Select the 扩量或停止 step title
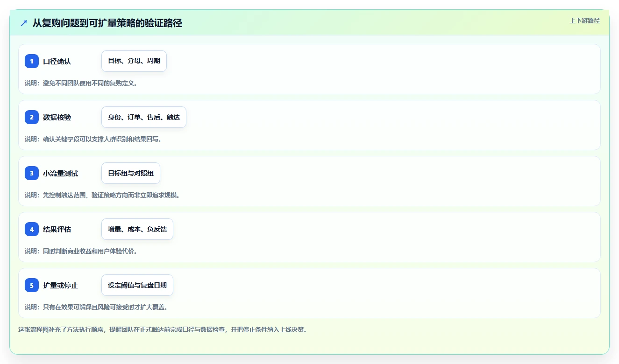619x364 pixels. pyautogui.click(x=61, y=285)
